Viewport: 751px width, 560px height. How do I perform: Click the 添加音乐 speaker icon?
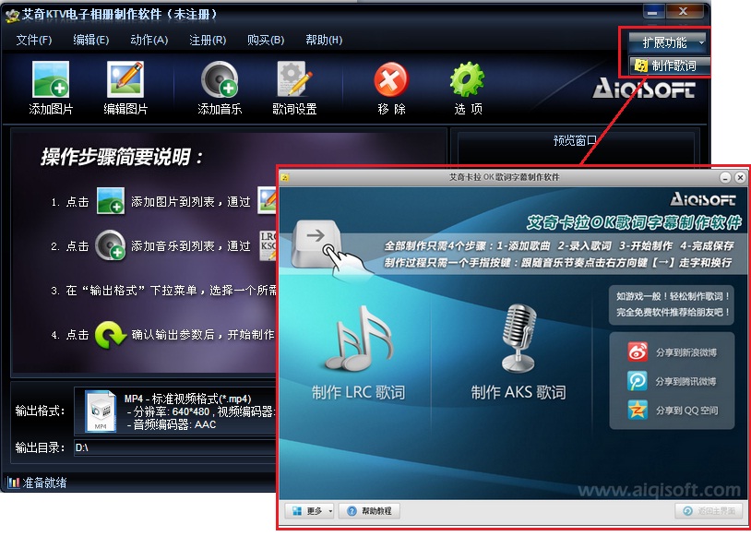tap(220, 79)
